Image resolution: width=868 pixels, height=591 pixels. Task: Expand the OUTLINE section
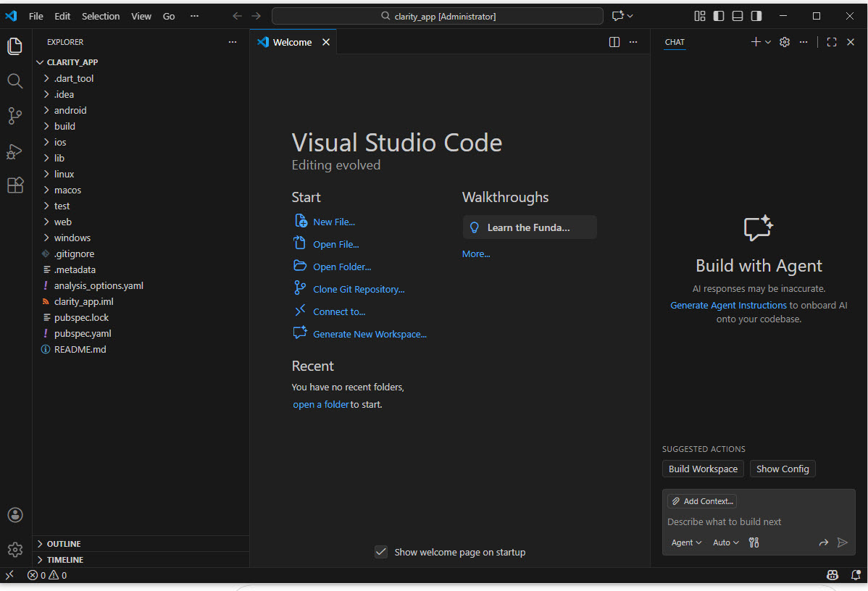tap(64, 544)
